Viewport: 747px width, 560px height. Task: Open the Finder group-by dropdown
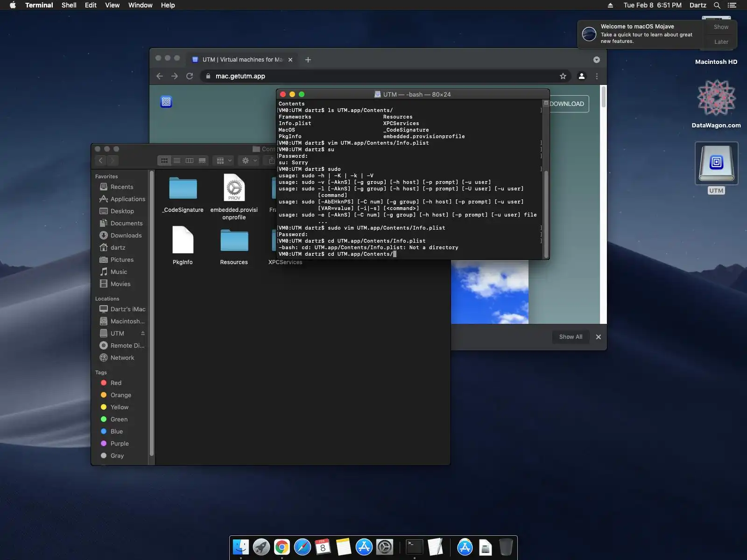point(223,161)
